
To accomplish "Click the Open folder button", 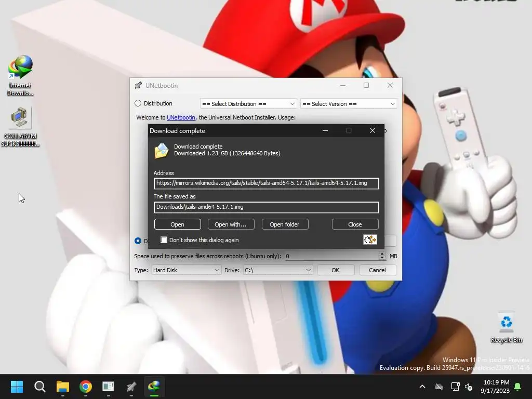I will [285, 224].
